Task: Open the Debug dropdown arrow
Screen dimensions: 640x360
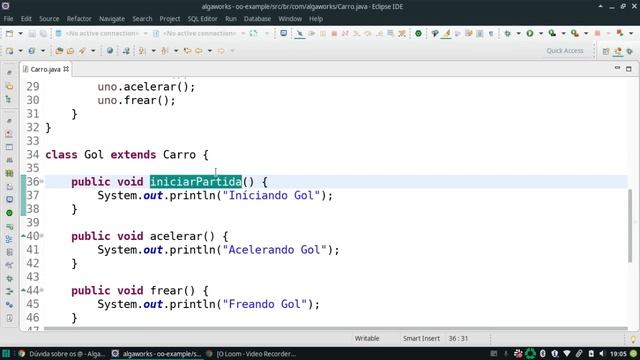Action: (x=518, y=33)
